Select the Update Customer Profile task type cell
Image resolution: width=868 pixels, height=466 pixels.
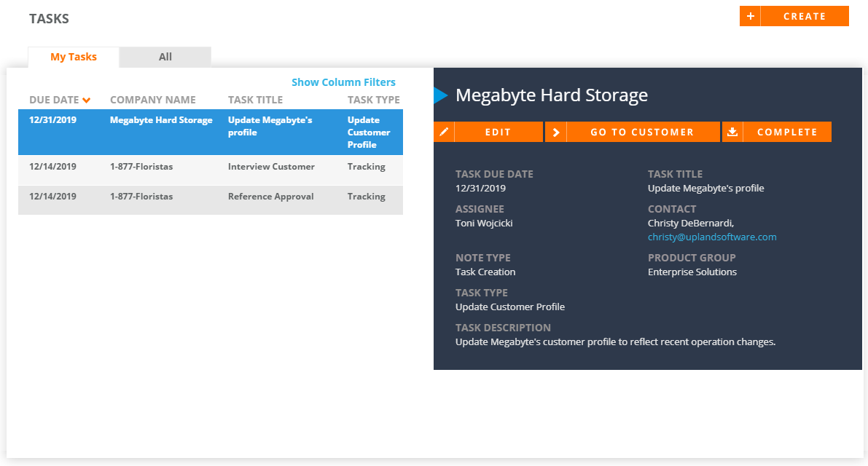pyautogui.click(x=369, y=132)
